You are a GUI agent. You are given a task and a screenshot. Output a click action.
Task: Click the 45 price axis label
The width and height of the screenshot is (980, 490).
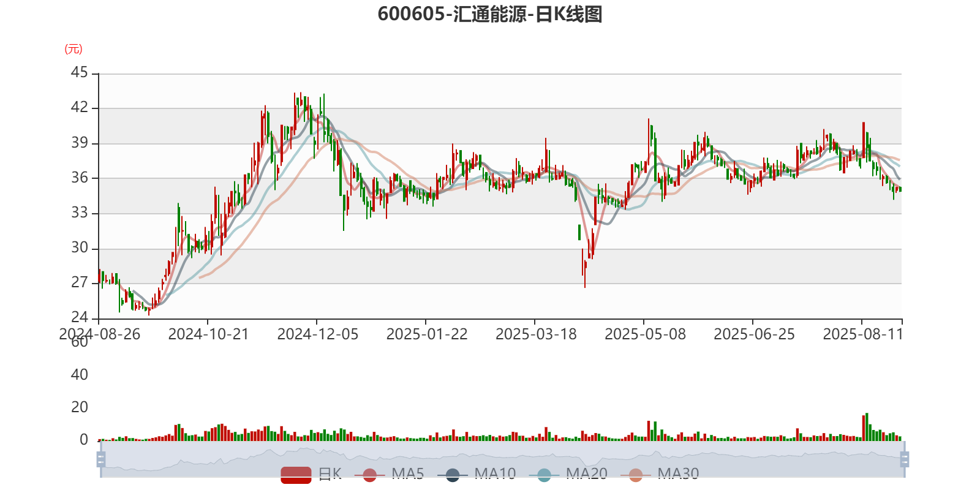(x=80, y=73)
